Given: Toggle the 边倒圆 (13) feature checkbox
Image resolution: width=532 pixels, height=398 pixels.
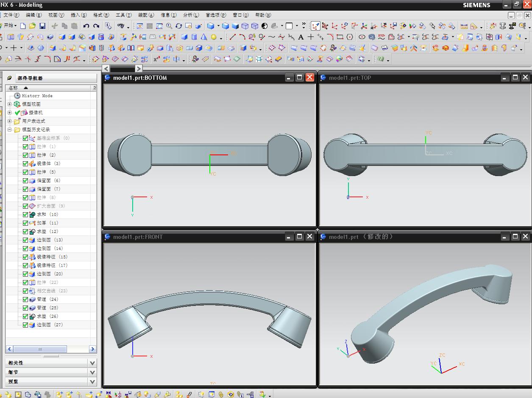Looking at the screenshot, I should (25, 240).
